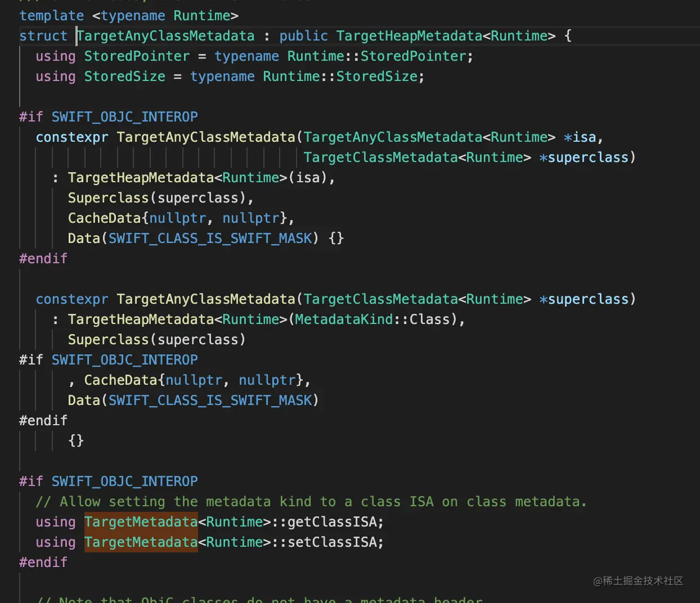Click 'MetadataKind::Class' argument

pyautogui.click(x=372, y=319)
